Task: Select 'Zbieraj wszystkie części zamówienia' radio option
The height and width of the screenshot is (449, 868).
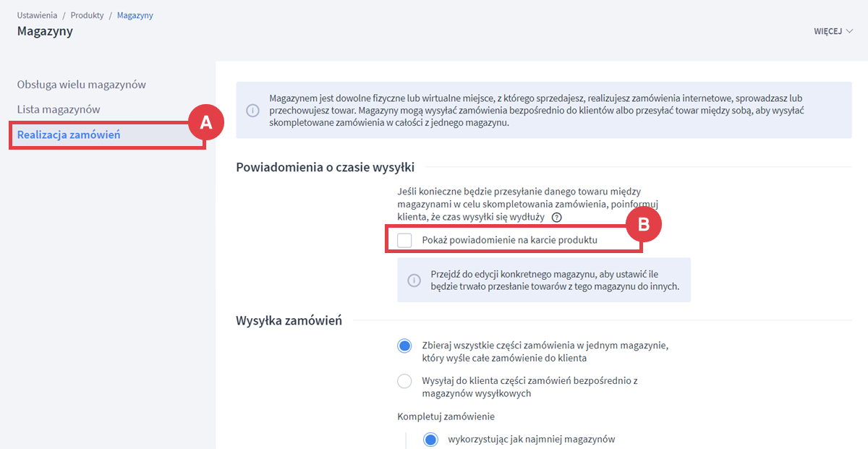Action: click(x=404, y=346)
